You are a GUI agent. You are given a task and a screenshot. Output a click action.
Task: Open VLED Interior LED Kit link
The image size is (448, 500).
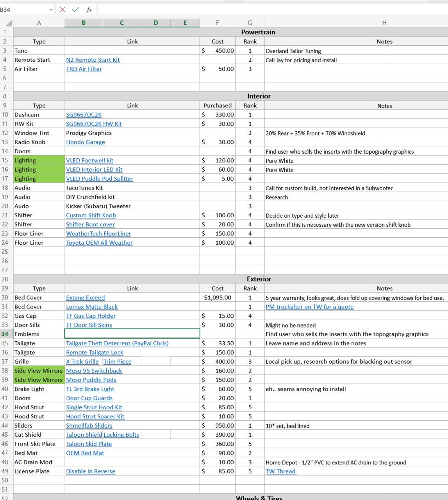coord(94,170)
